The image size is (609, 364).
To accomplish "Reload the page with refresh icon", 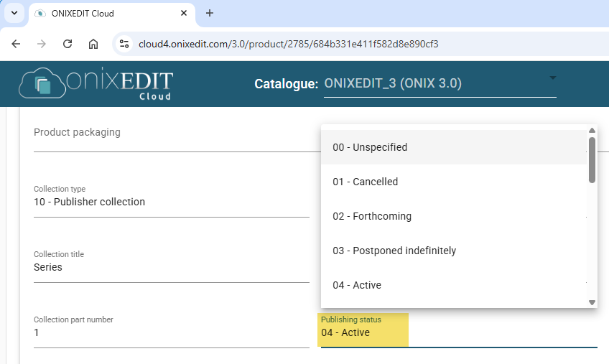I will pos(68,44).
